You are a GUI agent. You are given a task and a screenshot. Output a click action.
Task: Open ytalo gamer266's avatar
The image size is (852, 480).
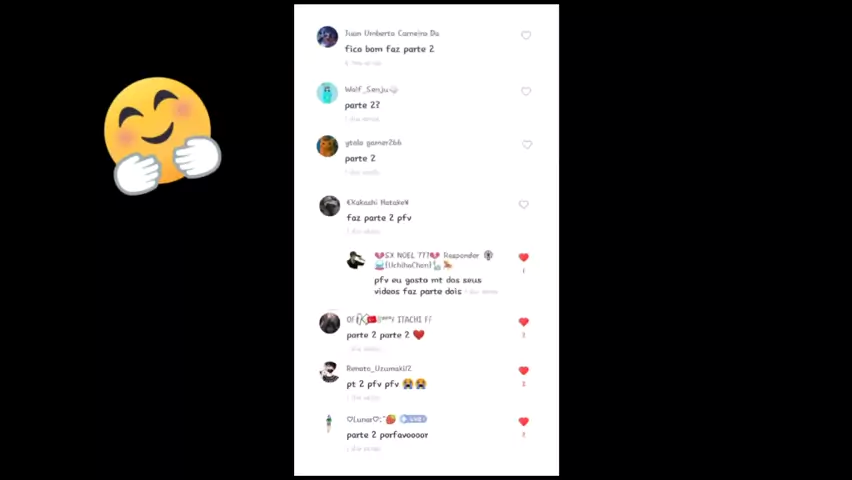coord(327,146)
